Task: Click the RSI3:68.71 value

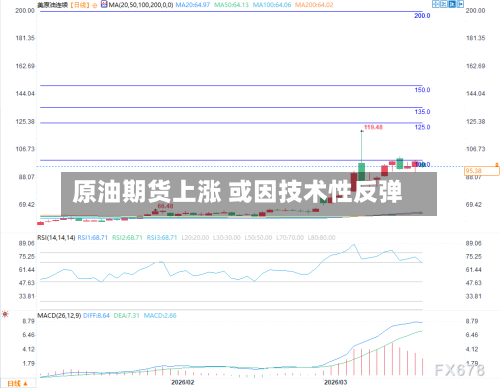Action: coord(162,238)
